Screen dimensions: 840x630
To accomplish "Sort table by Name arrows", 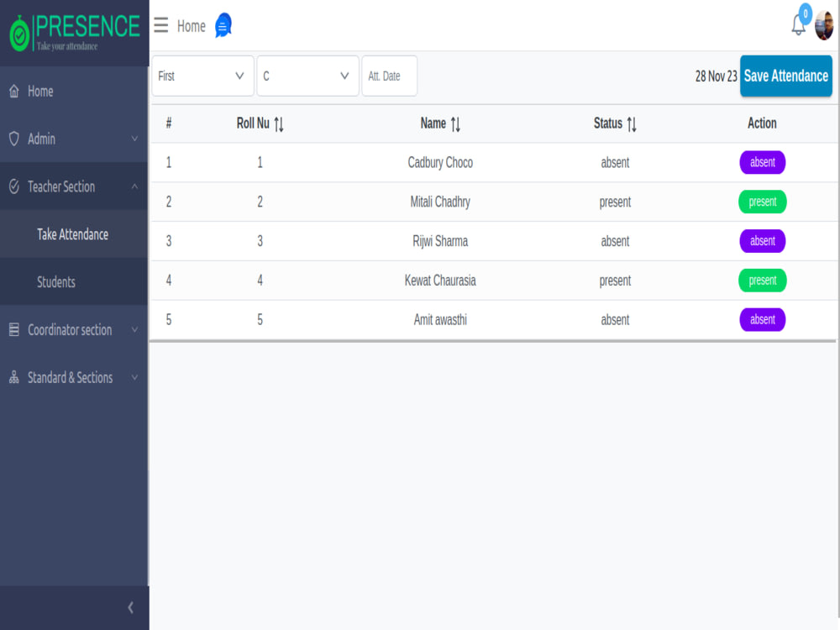I will point(455,124).
